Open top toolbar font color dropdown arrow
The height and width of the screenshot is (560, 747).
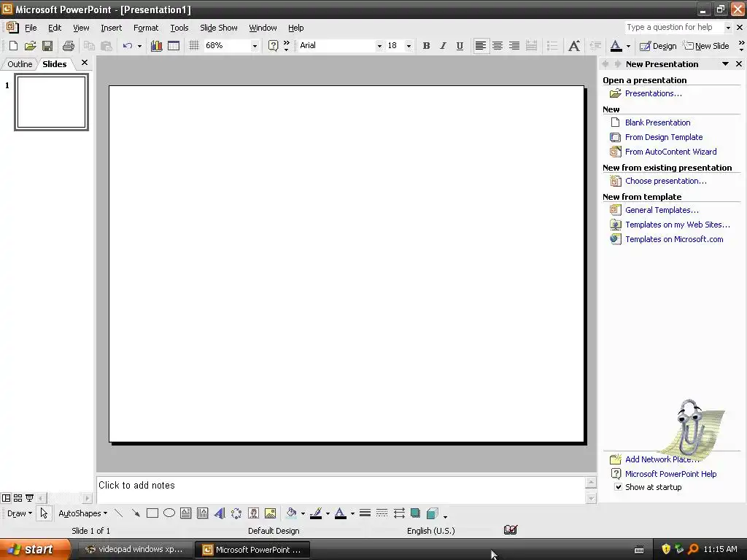click(x=628, y=46)
